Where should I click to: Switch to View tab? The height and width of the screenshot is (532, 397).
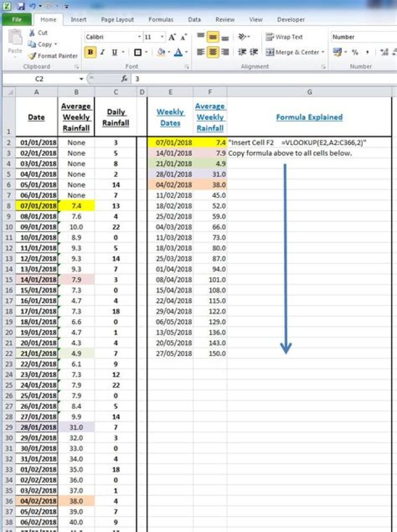point(255,20)
